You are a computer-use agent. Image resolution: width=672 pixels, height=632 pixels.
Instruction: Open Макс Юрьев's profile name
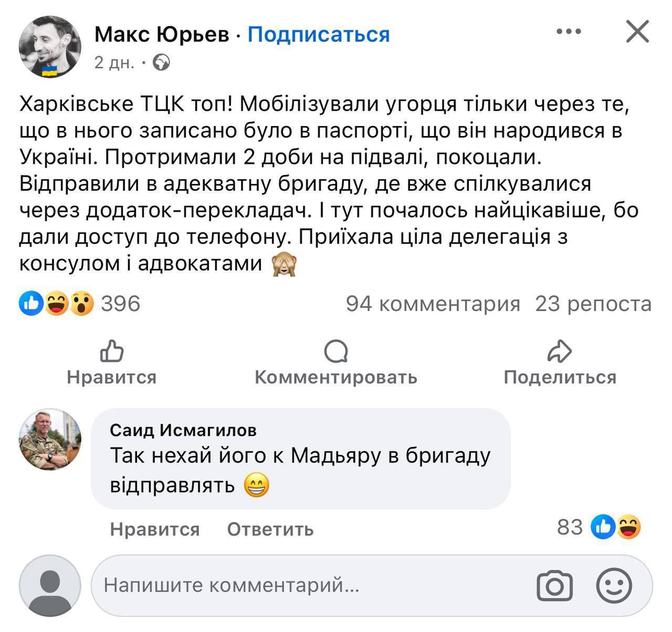pyautogui.click(x=162, y=35)
